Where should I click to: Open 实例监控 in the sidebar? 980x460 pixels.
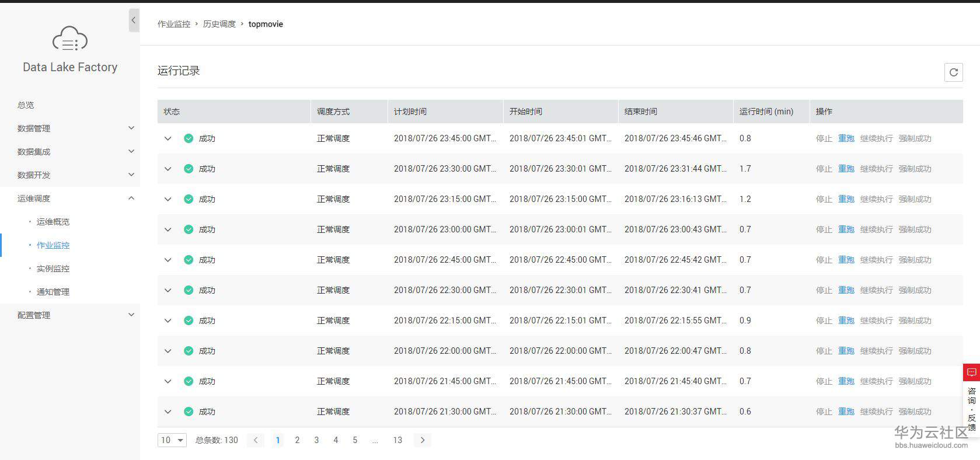coord(53,269)
